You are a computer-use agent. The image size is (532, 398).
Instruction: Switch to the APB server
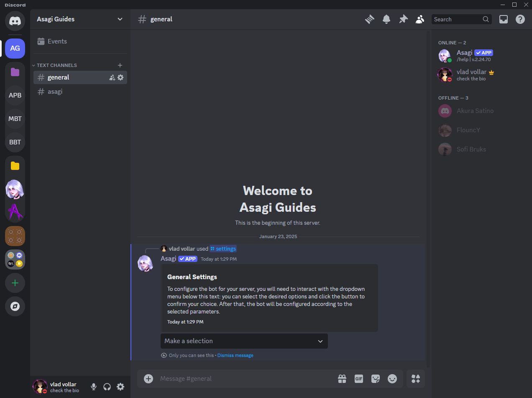click(15, 95)
